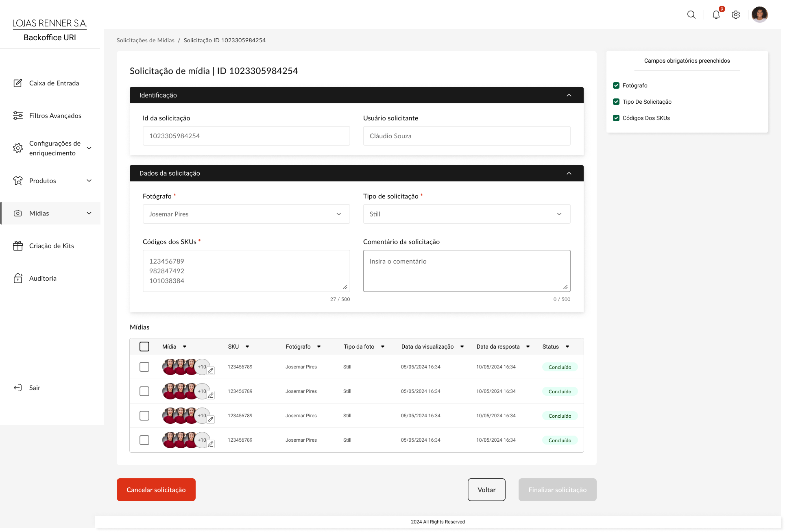Click Cancelar solicitação button

pyautogui.click(x=156, y=490)
